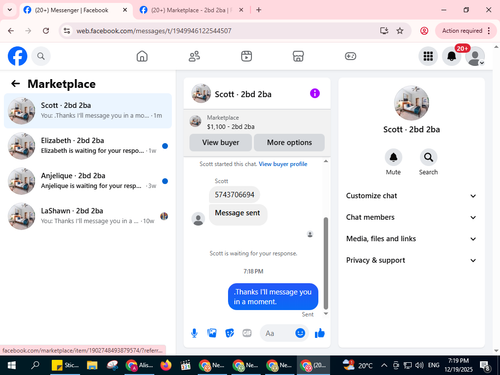Open Firefox from the taskbar

click(x=166, y=365)
